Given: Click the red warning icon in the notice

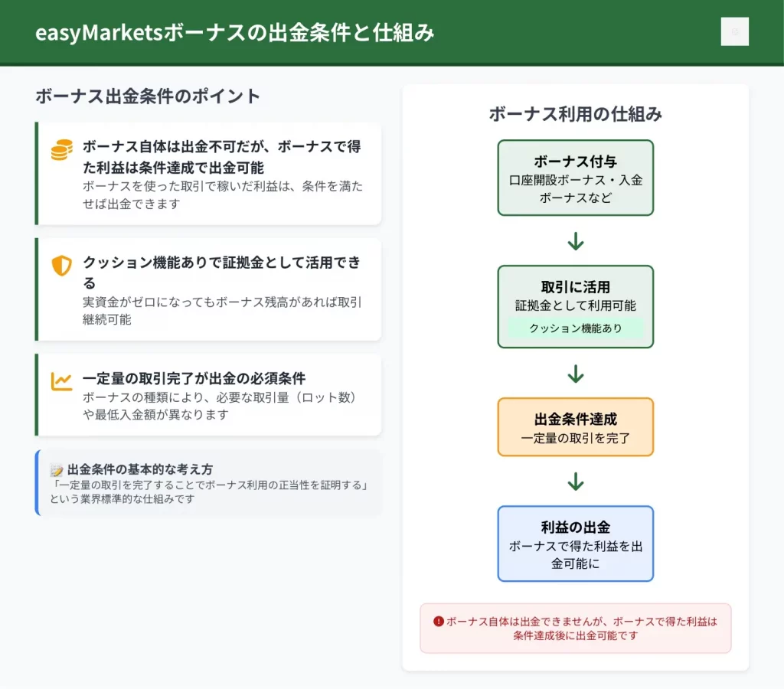Looking at the screenshot, I should pos(439,622).
